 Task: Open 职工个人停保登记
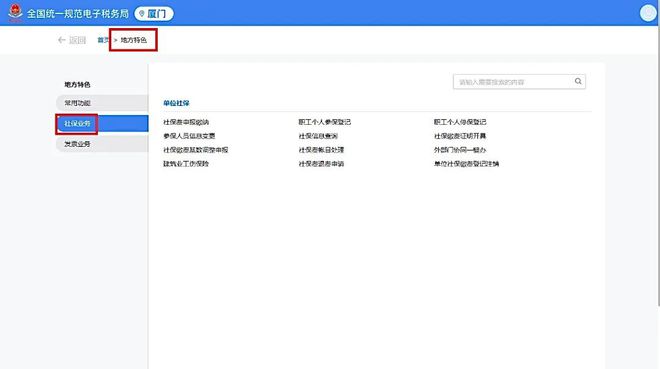[460, 122]
